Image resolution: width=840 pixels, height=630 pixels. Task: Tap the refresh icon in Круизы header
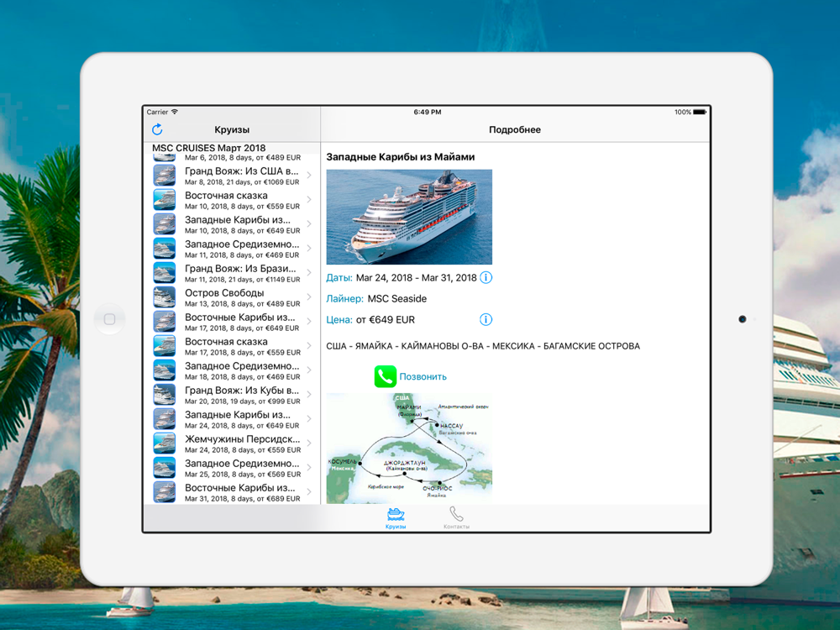coord(157,129)
